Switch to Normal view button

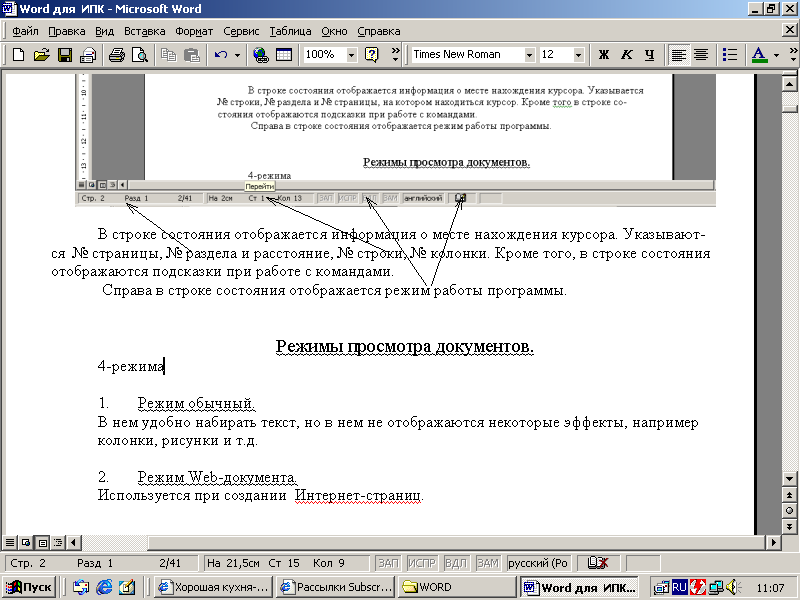point(10,542)
